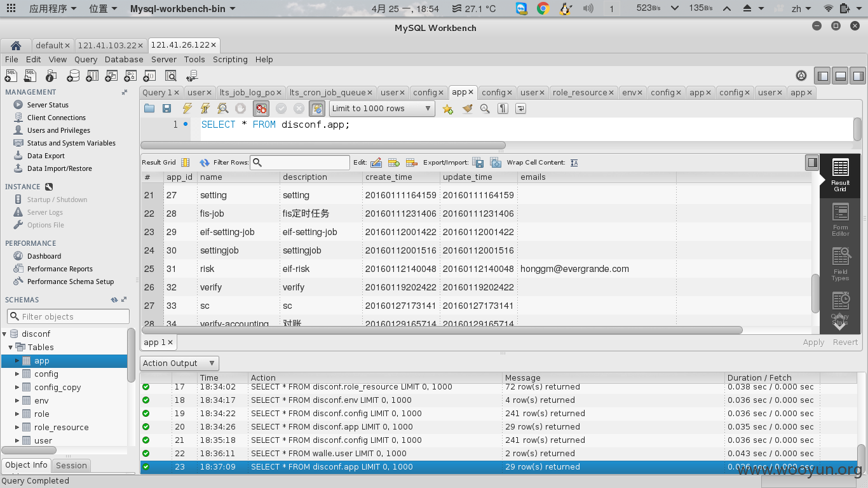Toggle invisible characters pilcrow icon
This screenshot has height=488, width=868.
click(x=503, y=109)
